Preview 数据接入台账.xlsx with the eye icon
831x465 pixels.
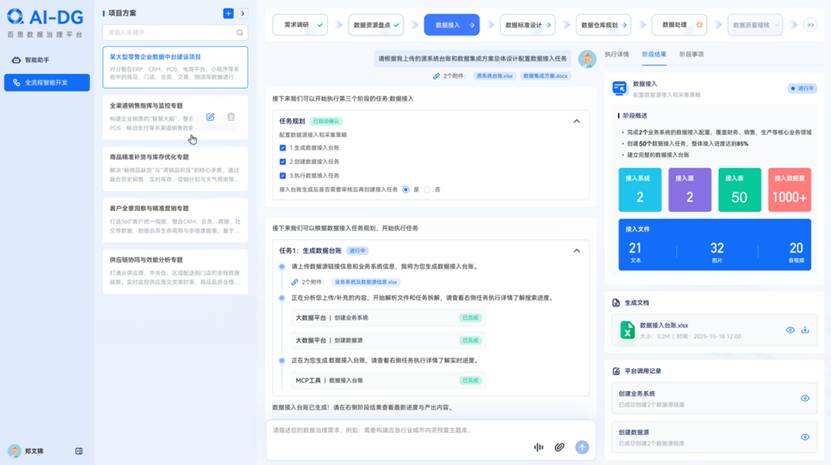[x=790, y=330]
